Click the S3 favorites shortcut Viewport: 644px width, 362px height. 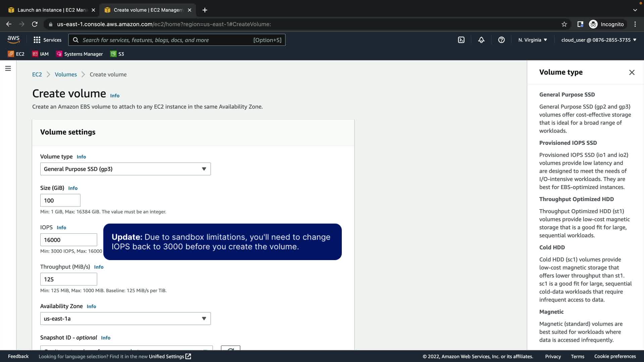pos(117,54)
